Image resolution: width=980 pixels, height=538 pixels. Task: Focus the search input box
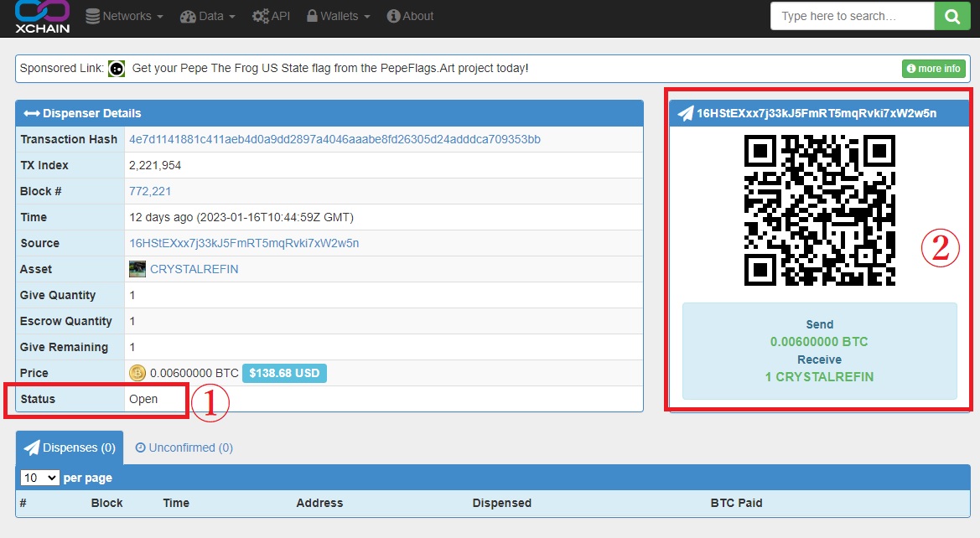coord(853,16)
